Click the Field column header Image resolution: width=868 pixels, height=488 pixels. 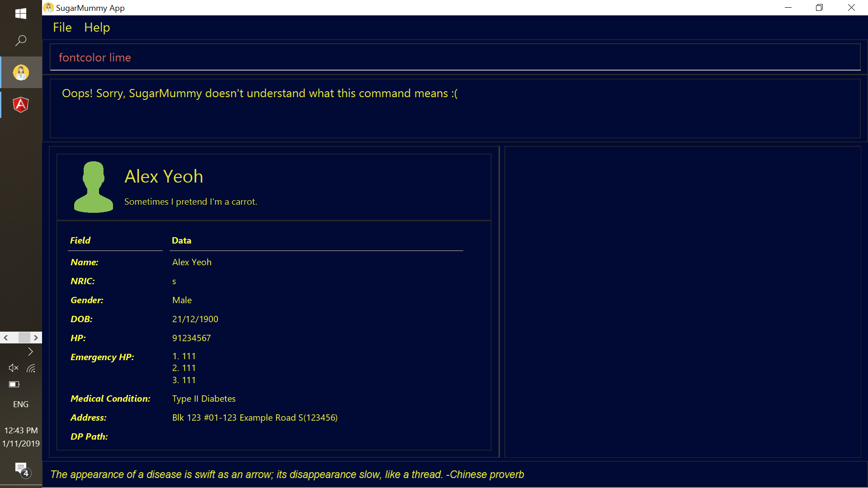point(80,240)
